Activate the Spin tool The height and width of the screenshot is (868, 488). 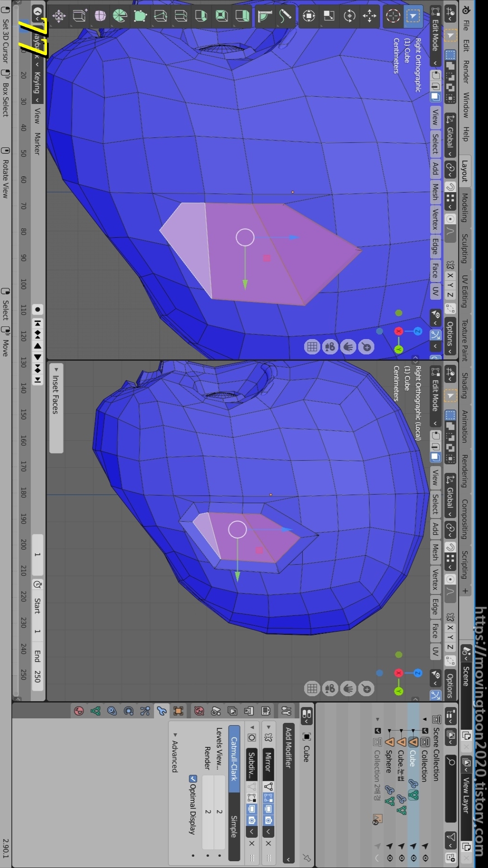coord(120,16)
